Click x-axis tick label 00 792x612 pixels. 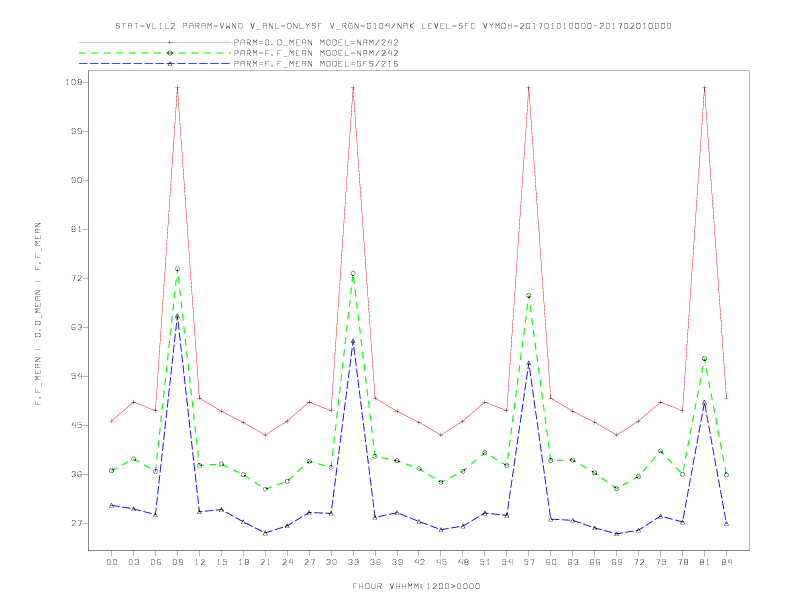(x=112, y=562)
